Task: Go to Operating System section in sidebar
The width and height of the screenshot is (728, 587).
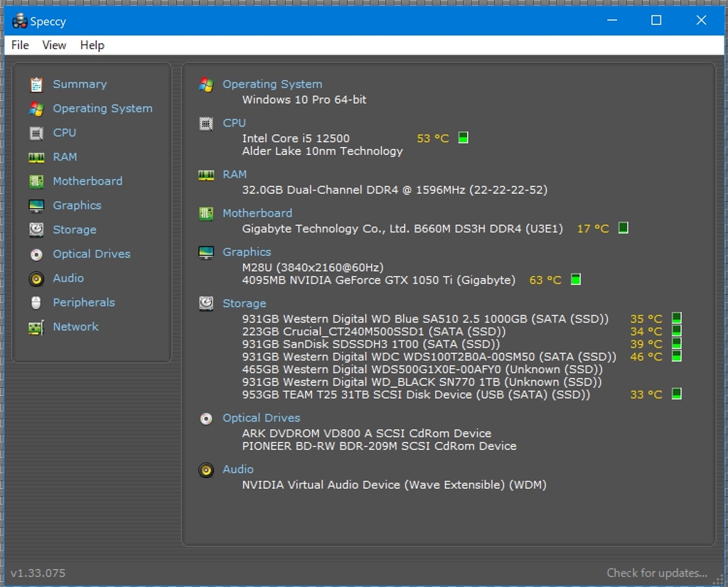Action: pyautogui.click(x=102, y=109)
